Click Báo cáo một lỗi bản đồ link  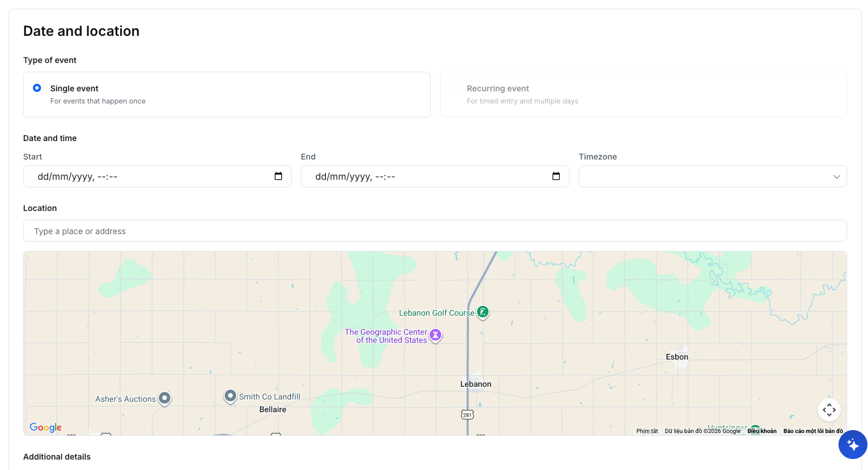pyautogui.click(x=813, y=431)
